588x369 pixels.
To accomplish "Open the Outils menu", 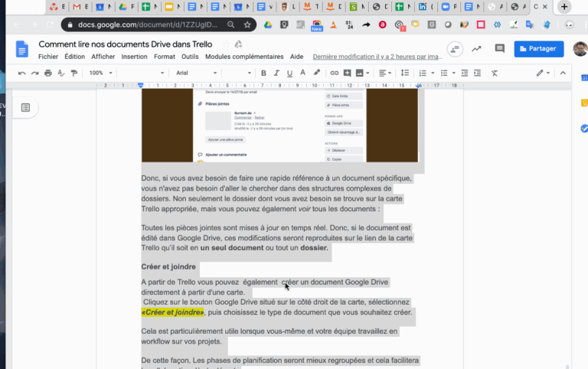I will (x=190, y=57).
